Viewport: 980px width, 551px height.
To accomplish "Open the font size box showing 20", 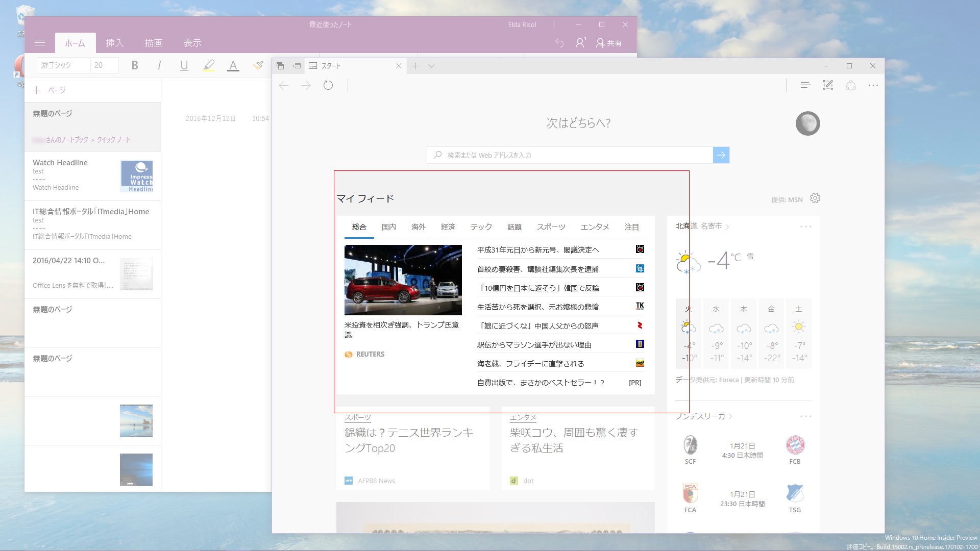I will click(x=105, y=65).
